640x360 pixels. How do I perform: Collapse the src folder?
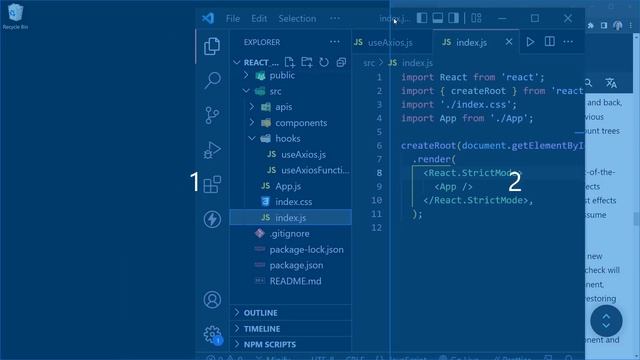click(246, 91)
